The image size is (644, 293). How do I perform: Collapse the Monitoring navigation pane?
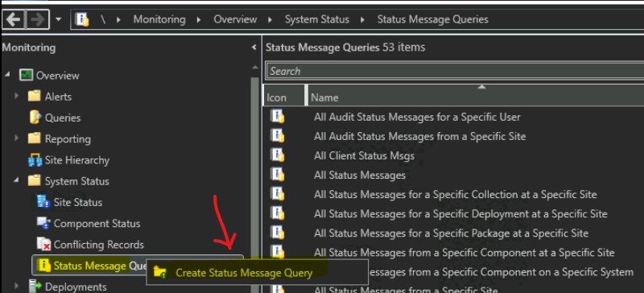(254, 47)
